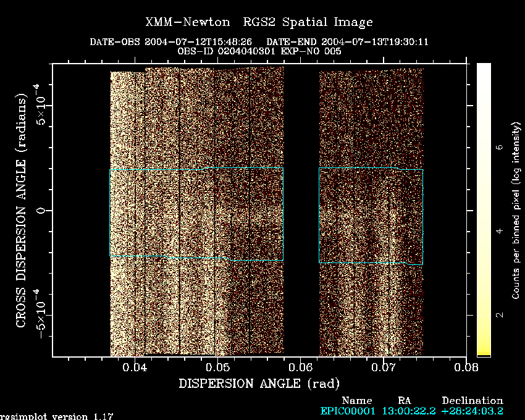Click the 0.08 x-axis tick label

tap(465, 367)
